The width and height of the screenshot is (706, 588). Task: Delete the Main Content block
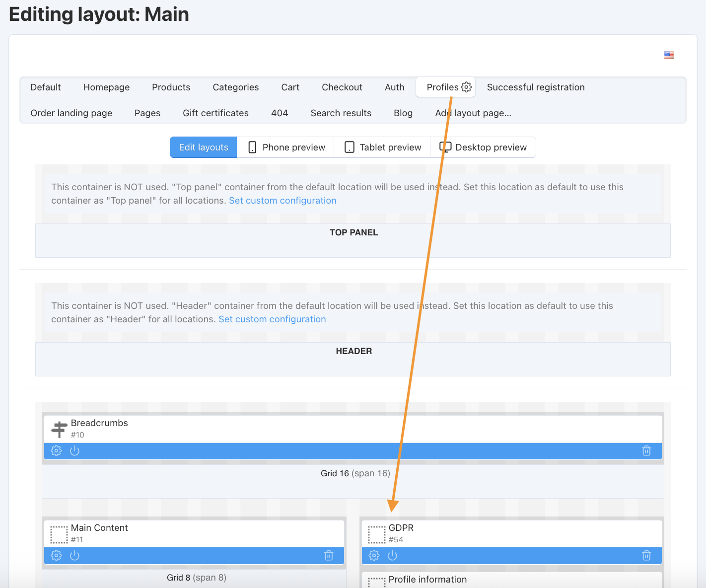click(x=329, y=556)
